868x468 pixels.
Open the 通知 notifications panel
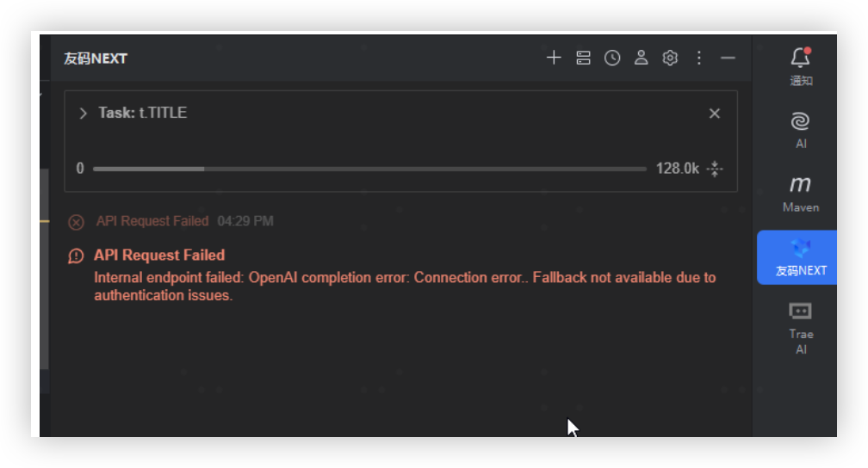801,67
